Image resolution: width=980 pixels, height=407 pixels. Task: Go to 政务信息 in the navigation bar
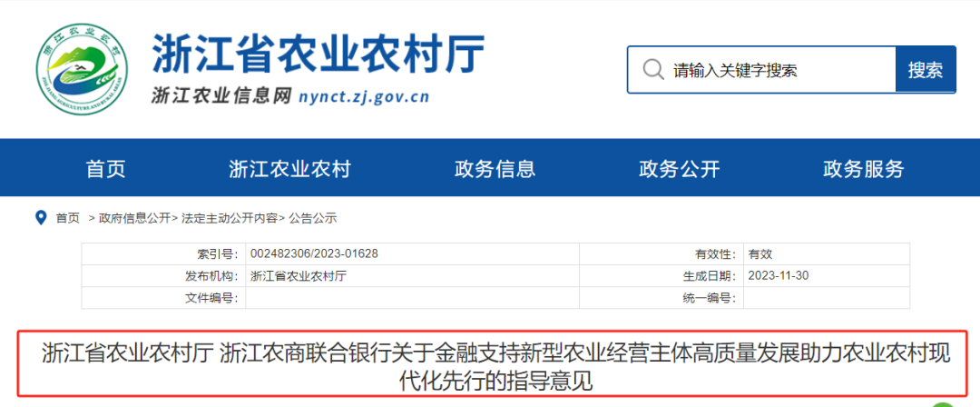(x=495, y=169)
